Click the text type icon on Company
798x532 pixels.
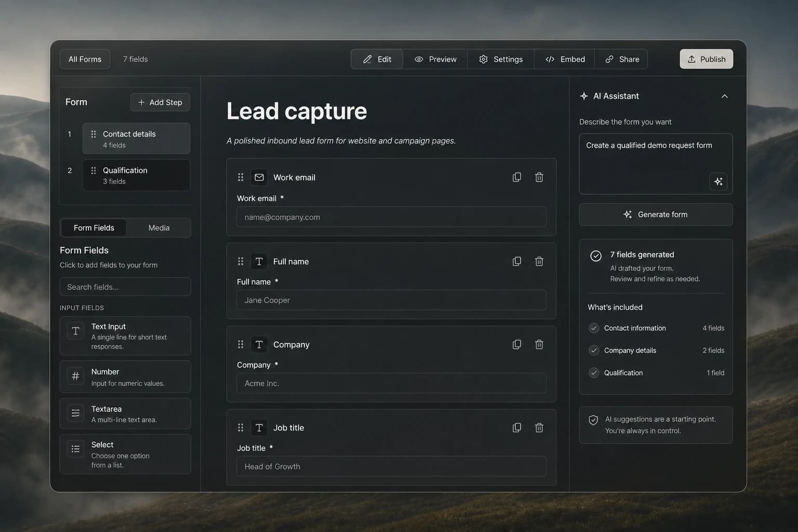click(x=259, y=344)
